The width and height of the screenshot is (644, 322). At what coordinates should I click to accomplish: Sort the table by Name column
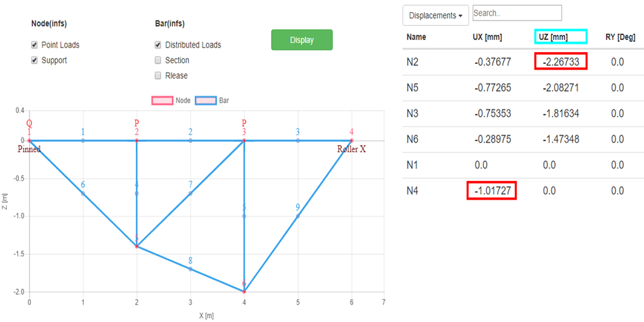(x=416, y=37)
